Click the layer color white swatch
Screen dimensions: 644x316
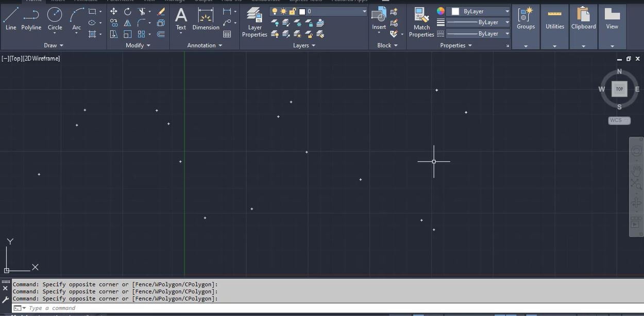(x=302, y=11)
